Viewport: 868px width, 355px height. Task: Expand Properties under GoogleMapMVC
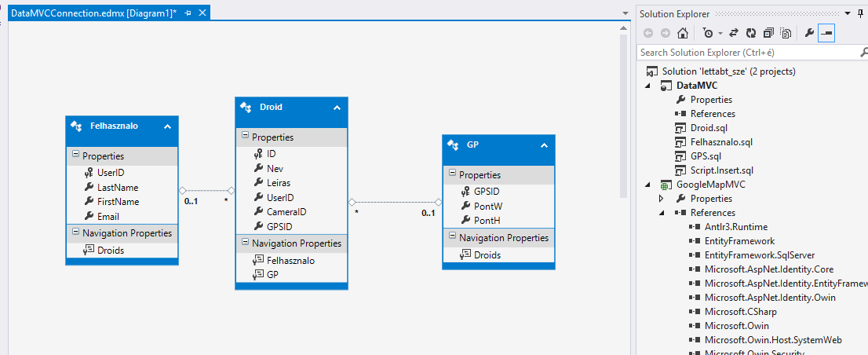click(661, 199)
